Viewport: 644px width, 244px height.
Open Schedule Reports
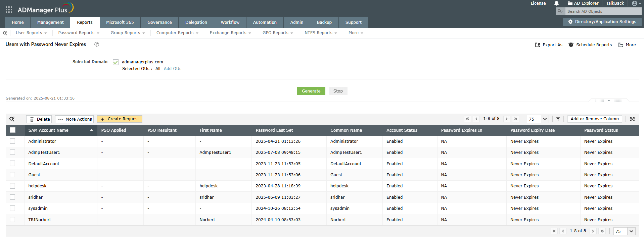590,45
